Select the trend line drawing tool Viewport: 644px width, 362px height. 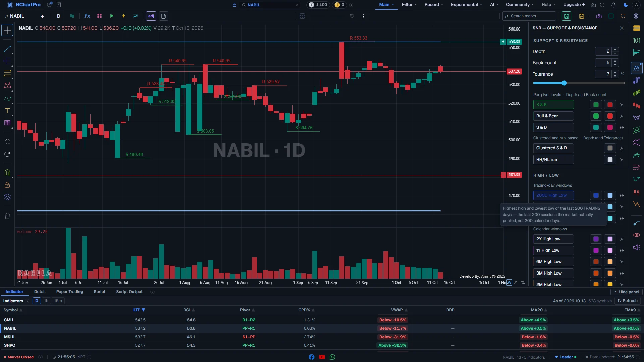(7, 49)
